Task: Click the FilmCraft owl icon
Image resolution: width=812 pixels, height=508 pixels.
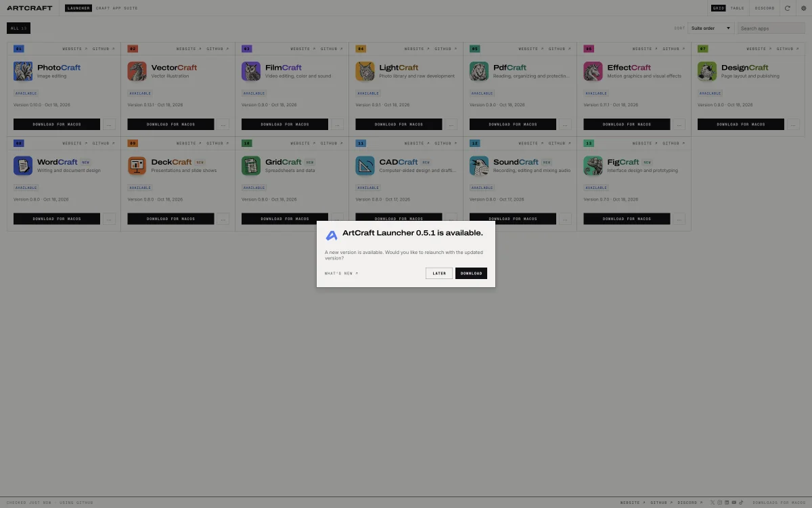Action: [251, 71]
